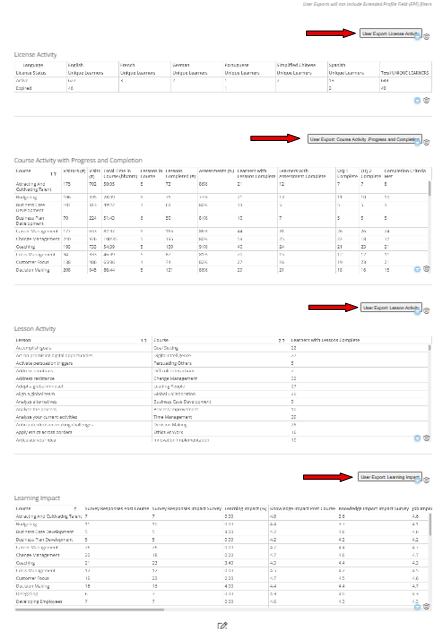Click 'Attracting And Cultivating Talent' in Course Activity table

[x=34, y=187]
